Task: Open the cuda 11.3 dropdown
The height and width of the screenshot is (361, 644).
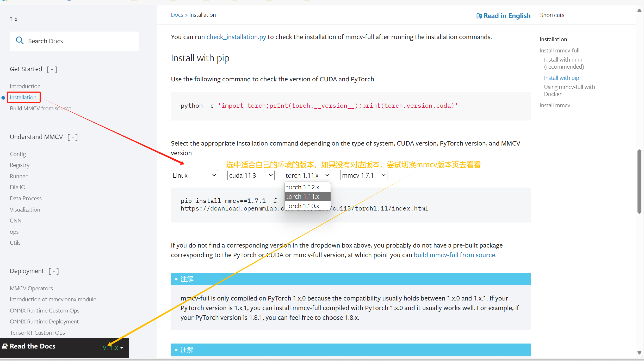Action: (x=251, y=175)
